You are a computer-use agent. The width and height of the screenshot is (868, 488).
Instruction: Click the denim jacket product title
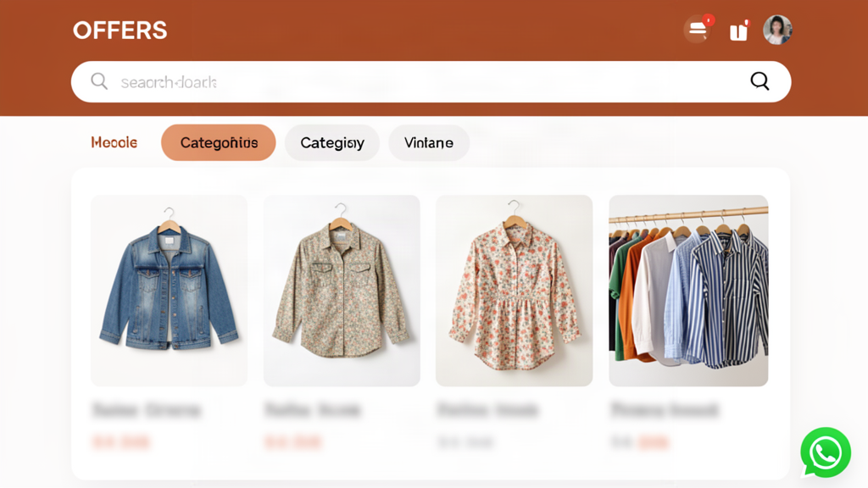(147, 410)
